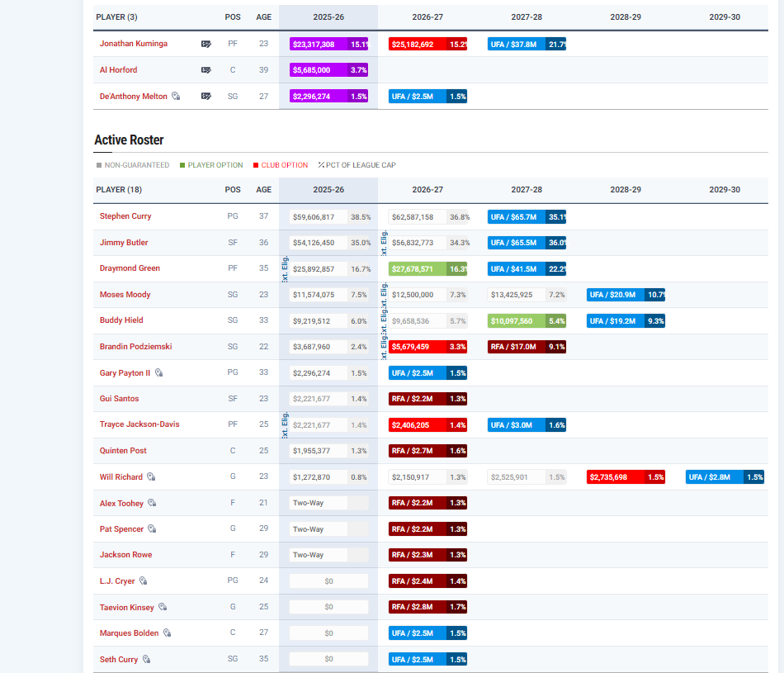784x673 pixels.
Task: Click the tag icon next to Seth Curry
Action: [147, 660]
